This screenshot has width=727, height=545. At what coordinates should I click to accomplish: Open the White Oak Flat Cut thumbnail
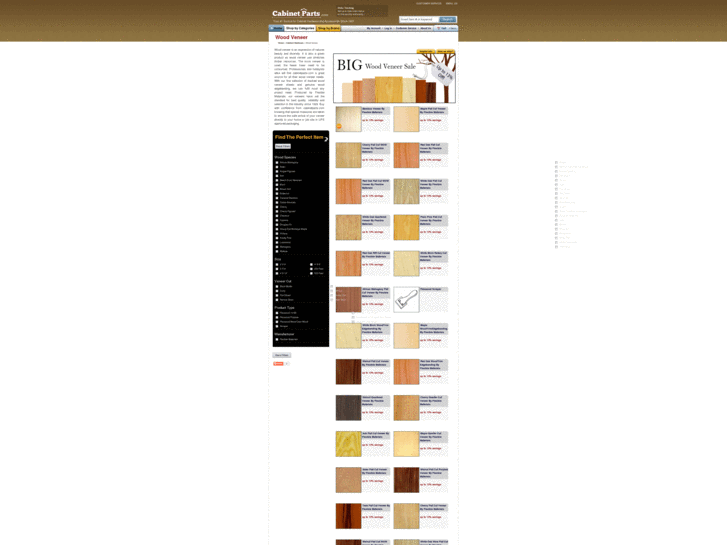(406, 191)
